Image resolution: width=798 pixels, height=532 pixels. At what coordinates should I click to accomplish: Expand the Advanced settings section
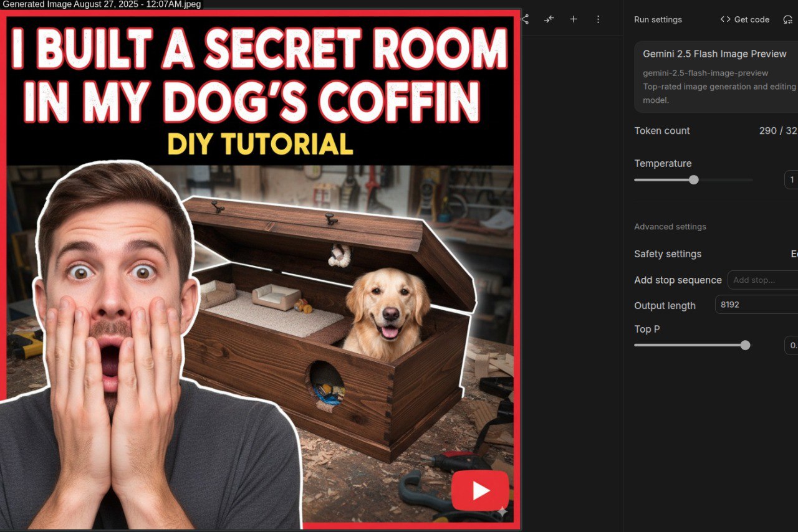[x=670, y=227]
